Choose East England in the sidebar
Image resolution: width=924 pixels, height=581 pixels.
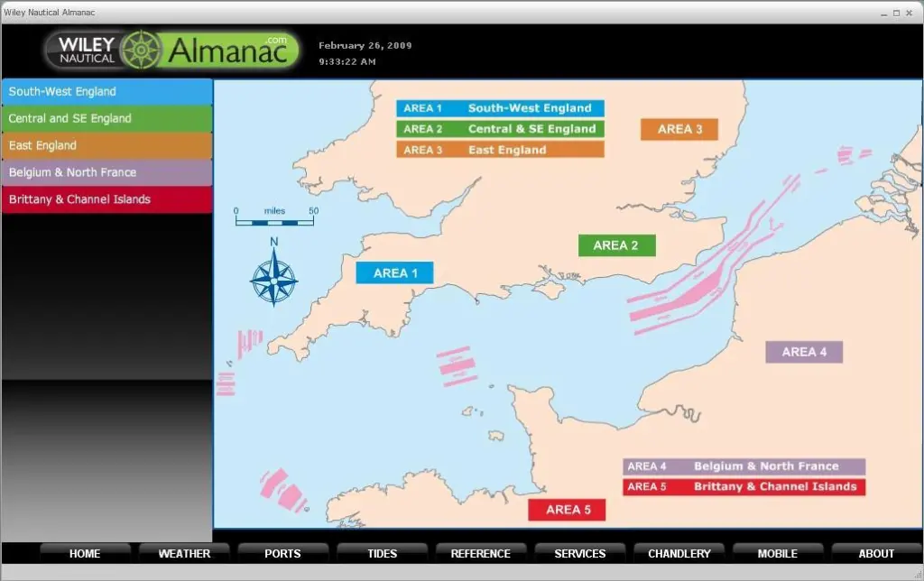106,145
